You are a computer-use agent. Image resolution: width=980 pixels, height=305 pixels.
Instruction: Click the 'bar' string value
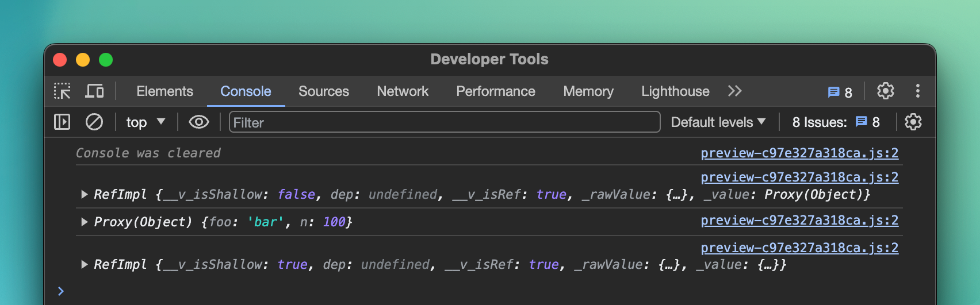pyautogui.click(x=265, y=222)
